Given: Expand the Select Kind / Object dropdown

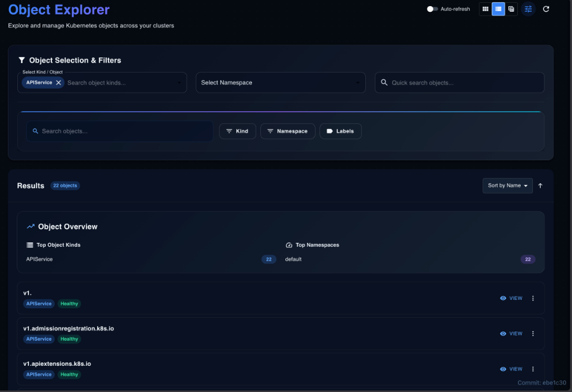Looking at the screenshot, I should [x=179, y=83].
